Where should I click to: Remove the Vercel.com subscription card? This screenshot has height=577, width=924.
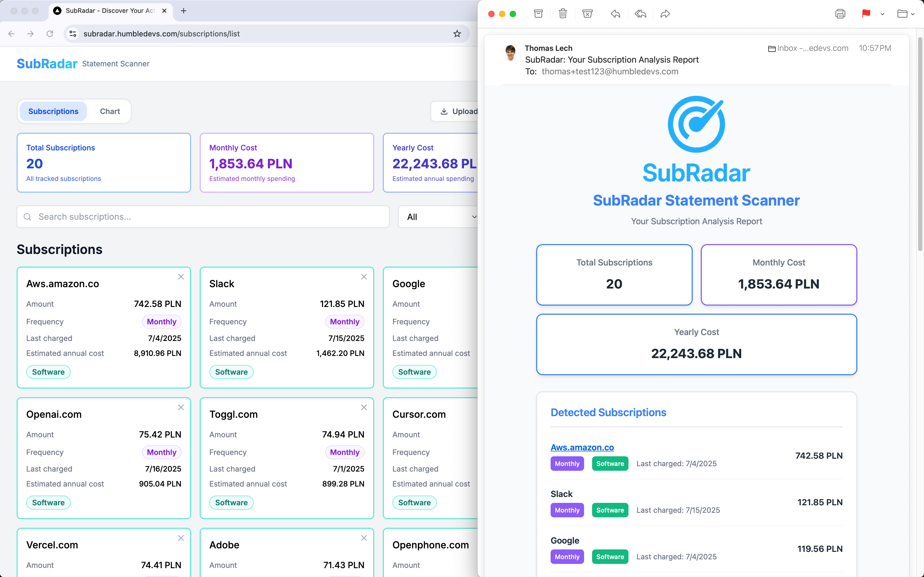(181, 538)
